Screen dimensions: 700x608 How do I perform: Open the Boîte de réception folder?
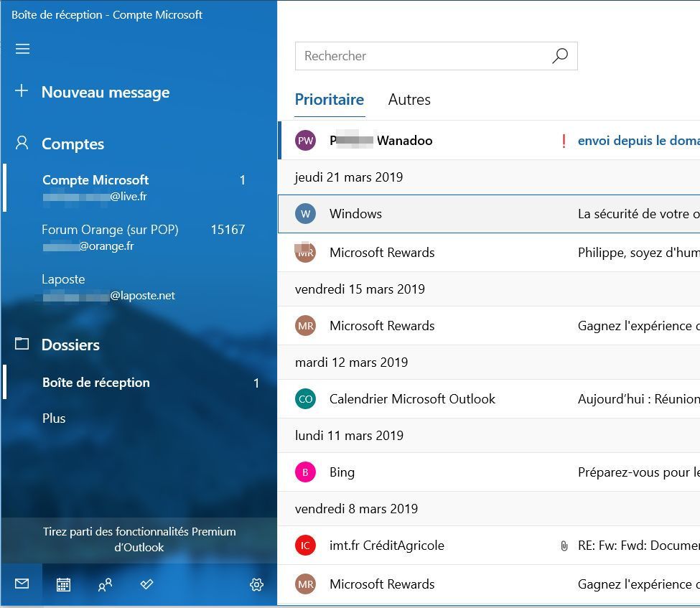(x=96, y=383)
